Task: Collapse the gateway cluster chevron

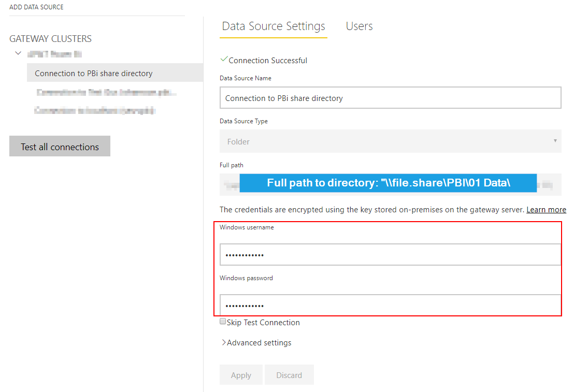Action: 18,53
